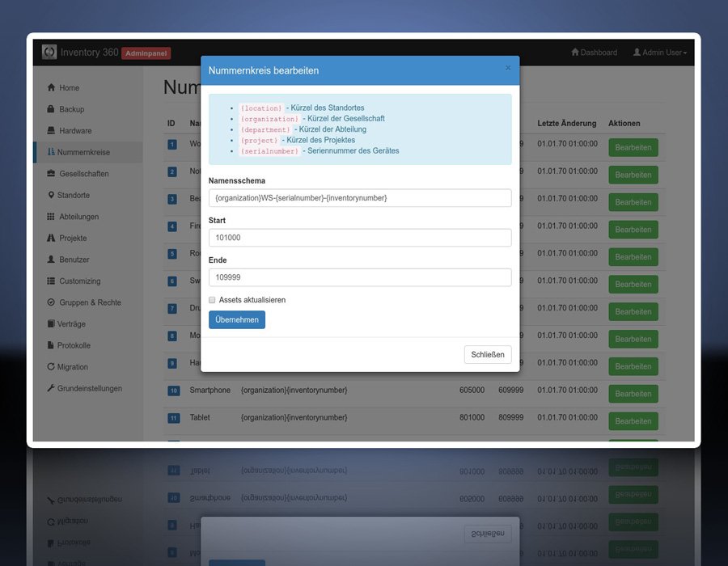Click the Schließen button
The width and height of the screenshot is (728, 566).
click(488, 354)
